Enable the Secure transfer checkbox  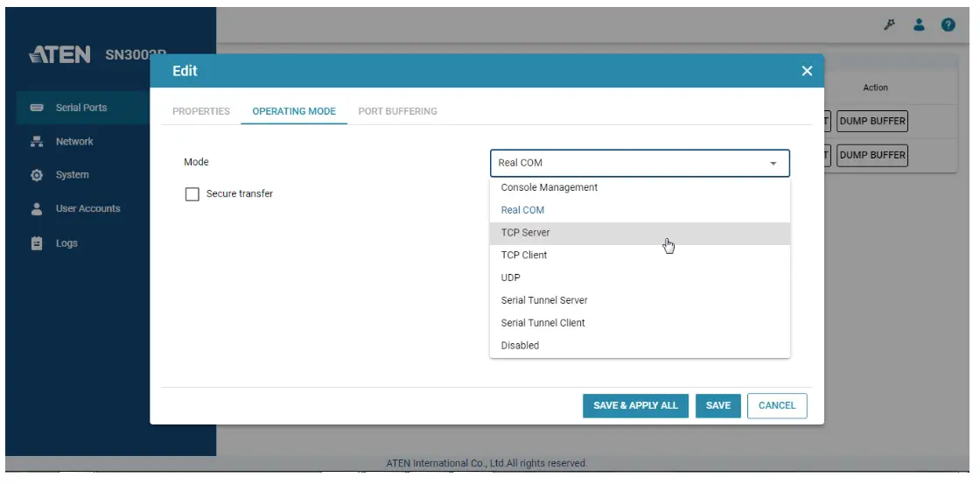click(192, 194)
